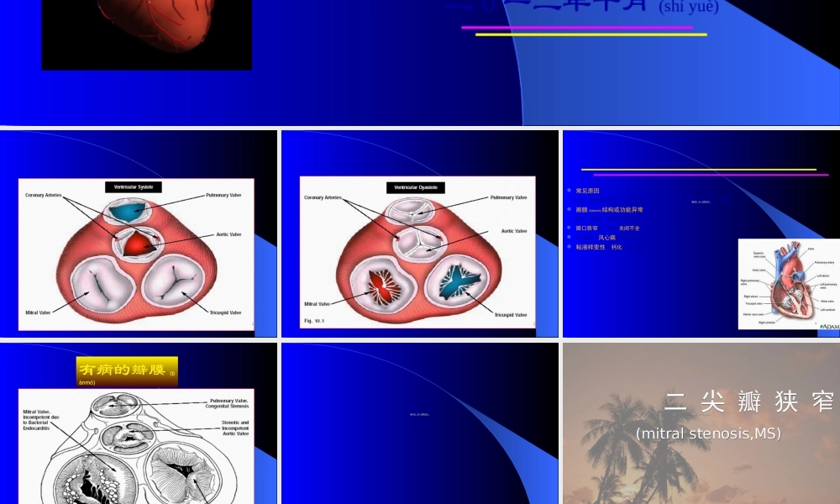Screen dimensions: 840x504
Task: Select the nearly empty blue slide thumbnail
Action: point(419,423)
